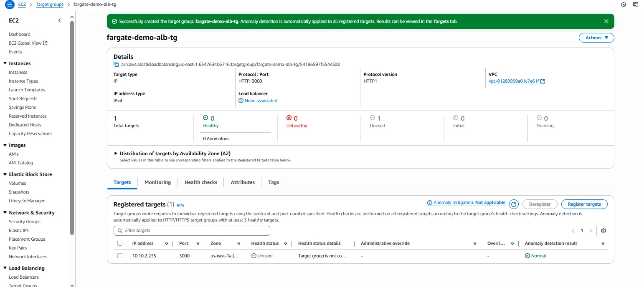Collapse the Instances sidebar section
Image resolution: width=644 pixels, height=287 pixels.
(5, 63)
